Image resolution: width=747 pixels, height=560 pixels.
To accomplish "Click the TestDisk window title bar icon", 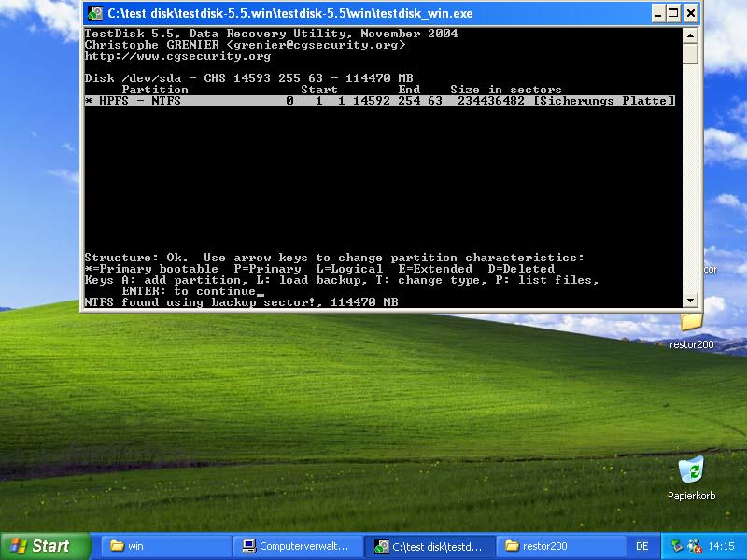I will coord(95,13).
